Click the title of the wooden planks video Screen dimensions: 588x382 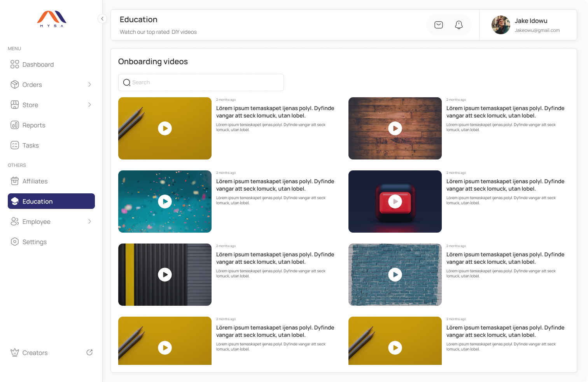point(505,112)
